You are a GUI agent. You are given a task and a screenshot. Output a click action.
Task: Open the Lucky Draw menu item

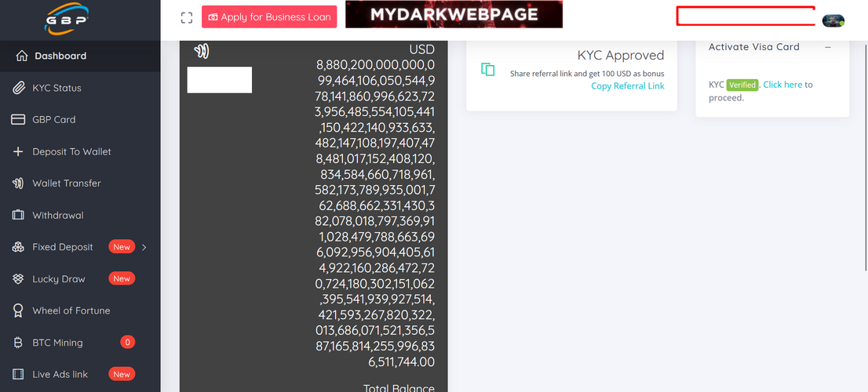(x=58, y=279)
